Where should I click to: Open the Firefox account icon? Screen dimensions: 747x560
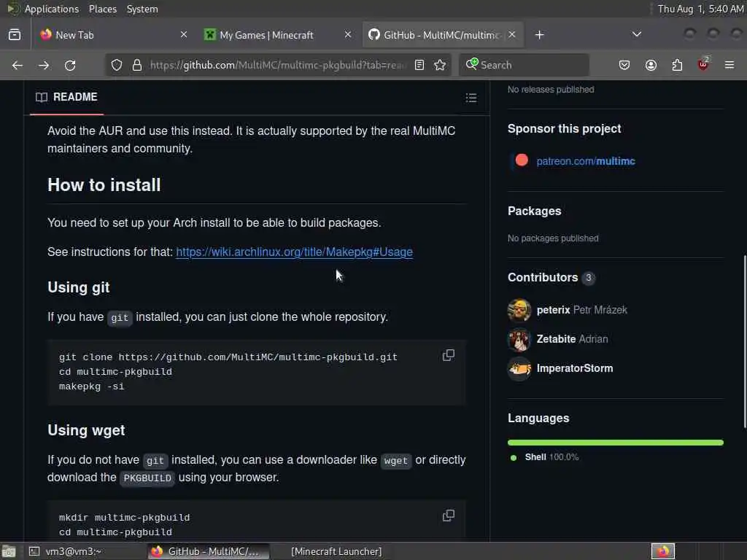pos(651,65)
